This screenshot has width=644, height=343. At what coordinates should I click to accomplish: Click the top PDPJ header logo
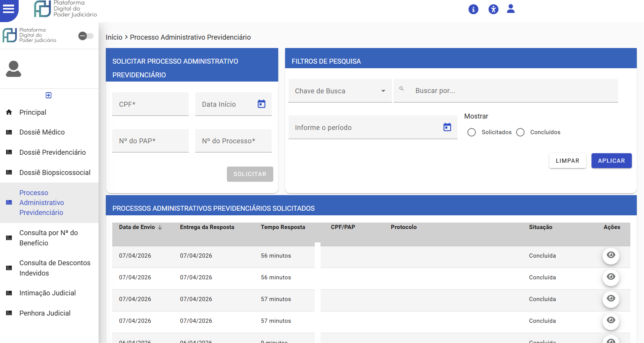pyautogui.click(x=65, y=9)
